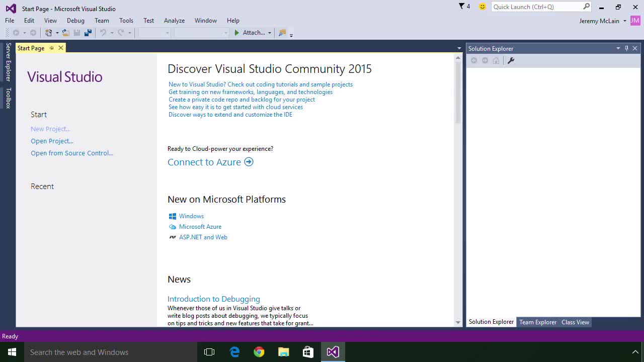Open Windows Start menu button
Screen dimensions: 644x362
point(12,352)
